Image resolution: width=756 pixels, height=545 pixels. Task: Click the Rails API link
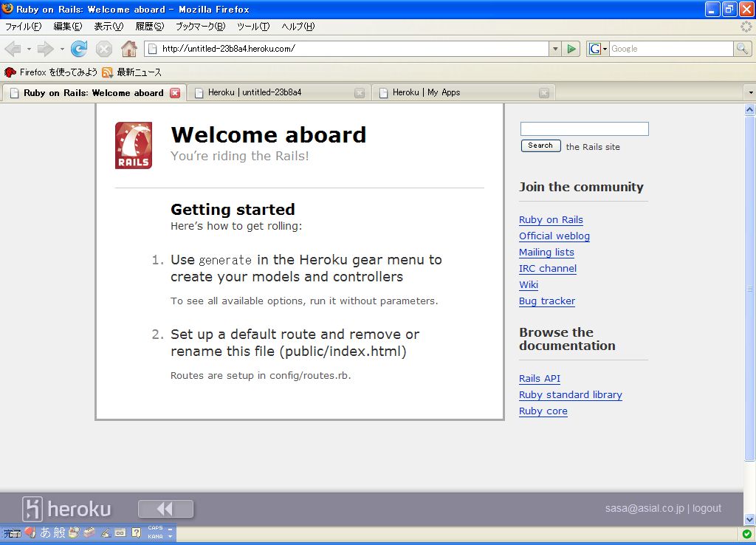pos(539,379)
